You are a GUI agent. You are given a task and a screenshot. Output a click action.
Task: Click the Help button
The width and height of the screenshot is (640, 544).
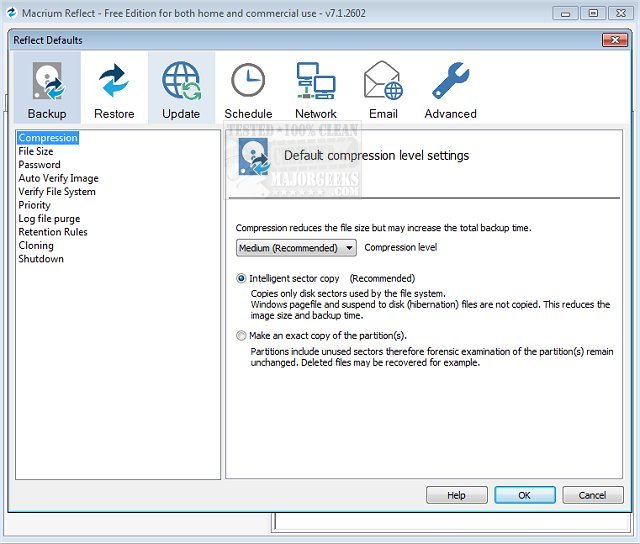[x=457, y=495]
